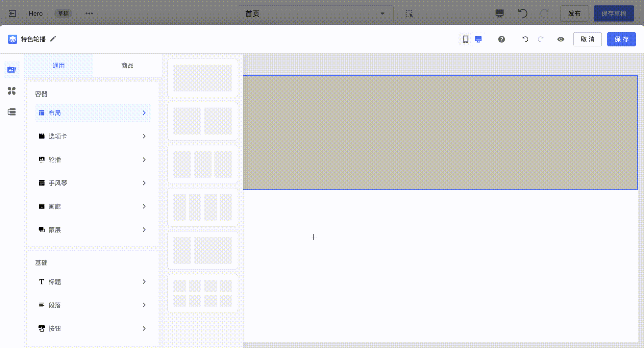
Task: Select the 通用 tab
Action: (59, 65)
